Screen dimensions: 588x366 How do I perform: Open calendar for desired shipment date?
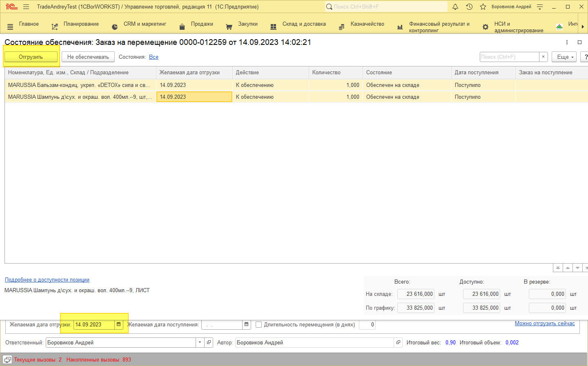[x=119, y=325]
